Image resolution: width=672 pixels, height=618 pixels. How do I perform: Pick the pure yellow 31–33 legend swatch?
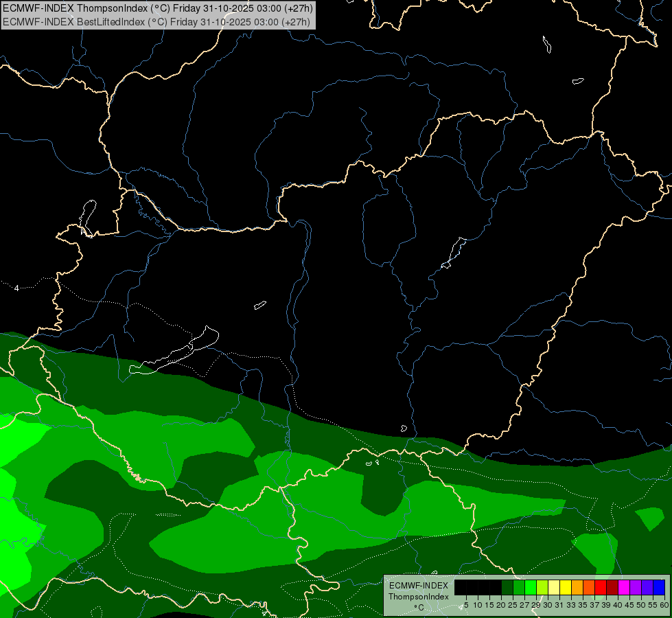(566, 587)
